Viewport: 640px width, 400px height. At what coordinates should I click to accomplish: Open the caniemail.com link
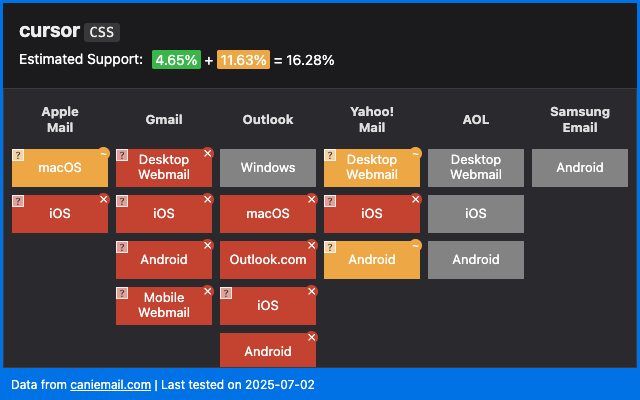tap(111, 385)
